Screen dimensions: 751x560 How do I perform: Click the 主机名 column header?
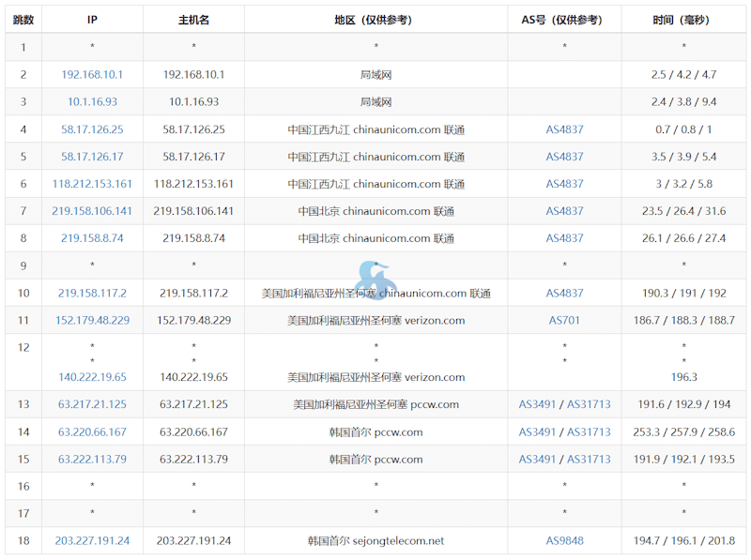(193, 20)
